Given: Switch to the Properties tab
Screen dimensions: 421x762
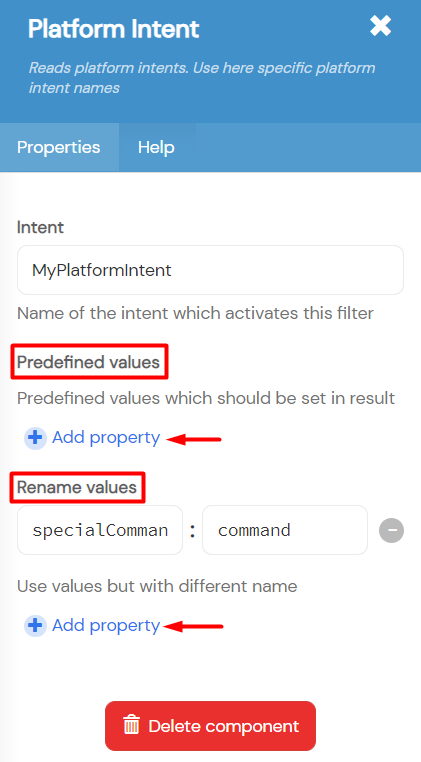Looking at the screenshot, I should (59, 147).
